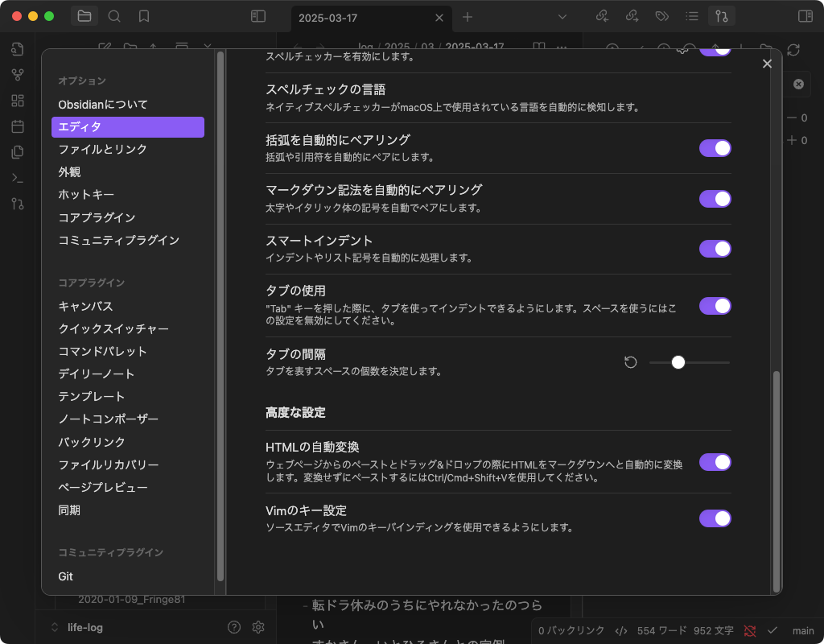
Task: Open Git source control icon in right panel
Action: point(722,16)
